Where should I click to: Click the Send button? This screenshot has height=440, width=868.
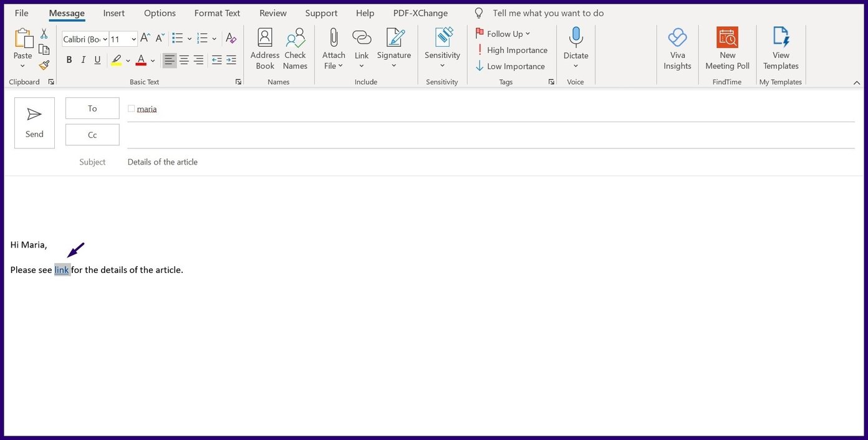(x=34, y=122)
